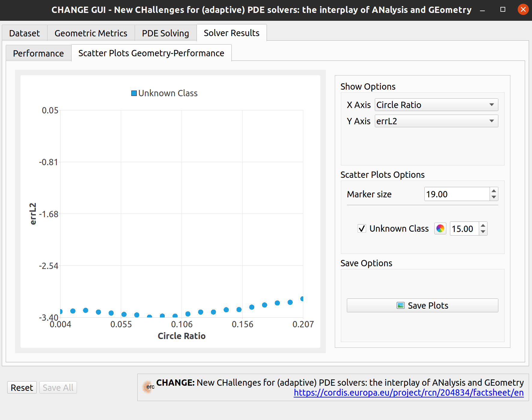Click the ERC logo icon in footer

(148, 387)
